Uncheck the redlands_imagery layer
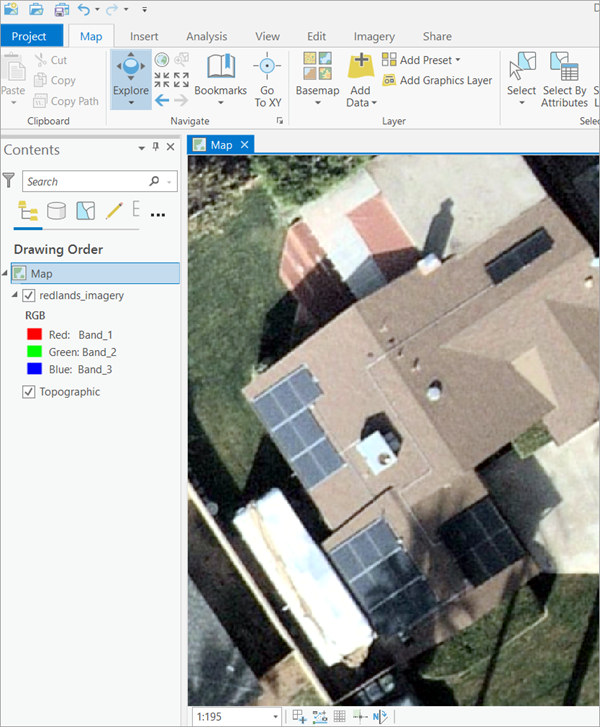Image resolution: width=600 pixels, height=727 pixels. 28,296
